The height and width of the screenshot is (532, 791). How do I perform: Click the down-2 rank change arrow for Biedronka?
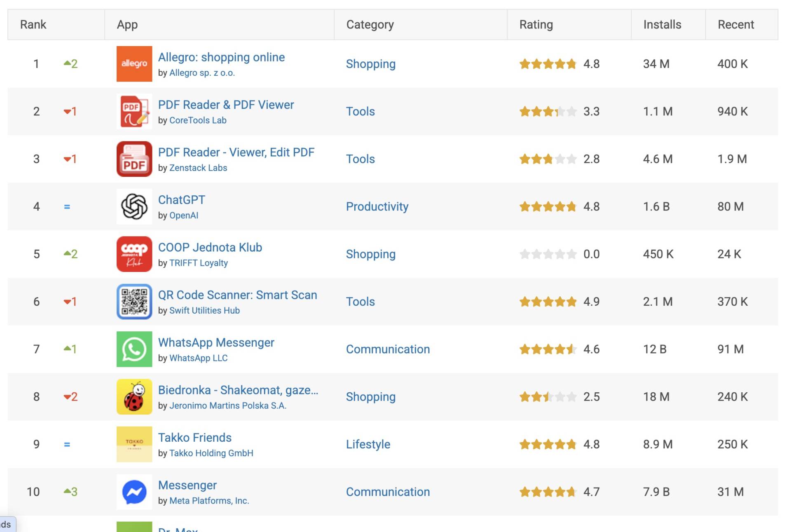point(71,397)
